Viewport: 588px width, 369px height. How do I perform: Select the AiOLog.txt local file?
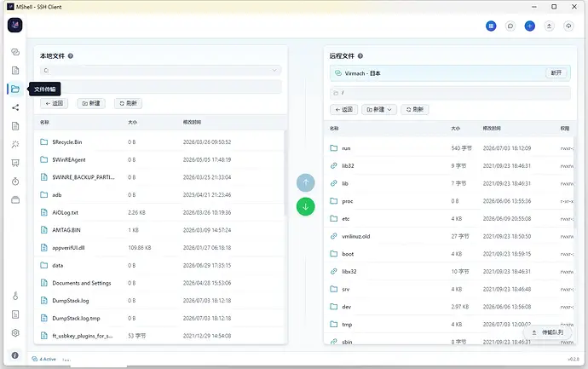159,213
